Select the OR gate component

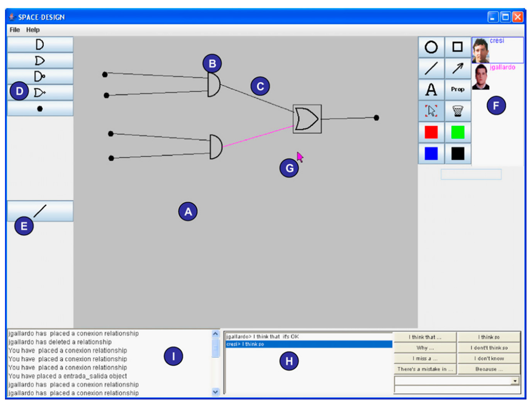click(40, 60)
